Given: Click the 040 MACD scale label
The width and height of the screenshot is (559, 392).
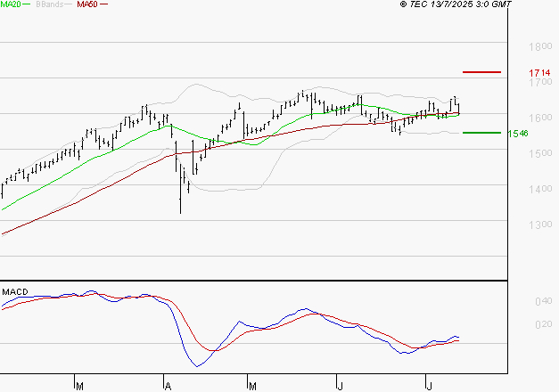Looking at the screenshot, I should click(543, 302).
